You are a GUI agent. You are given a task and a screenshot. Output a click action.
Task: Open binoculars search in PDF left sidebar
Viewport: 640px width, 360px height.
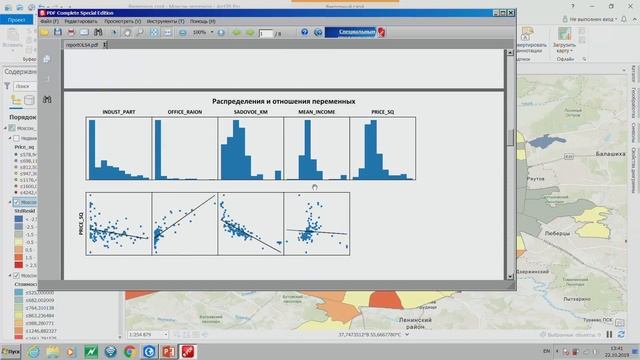tap(47, 99)
